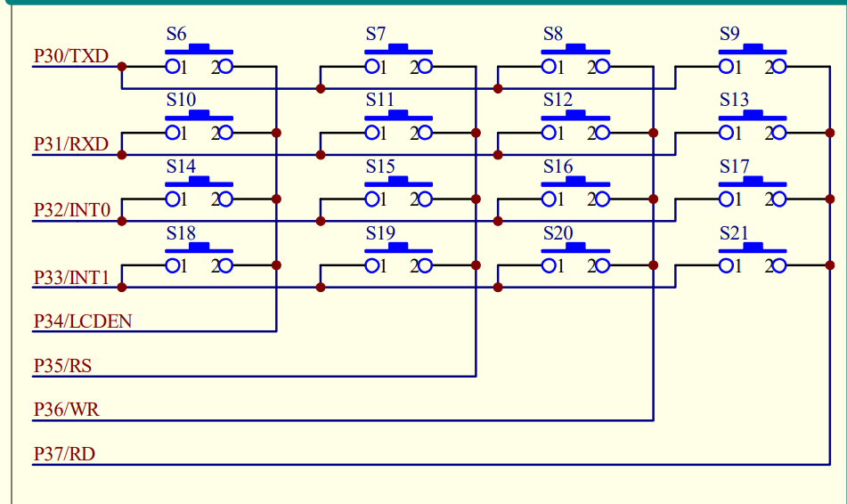
Task: Select the S16 pushbutton switch symbol
Action: click(575, 191)
